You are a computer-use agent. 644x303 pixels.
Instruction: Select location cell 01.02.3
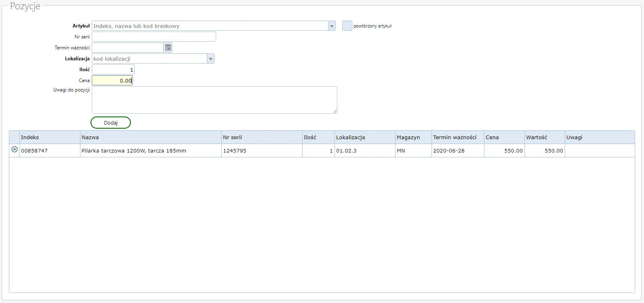tap(365, 150)
